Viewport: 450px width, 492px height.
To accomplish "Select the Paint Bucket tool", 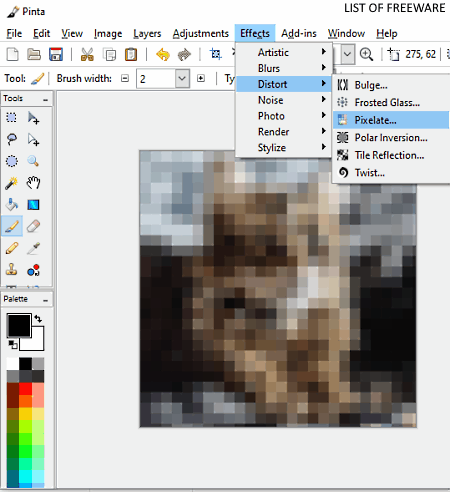I will point(12,205).
